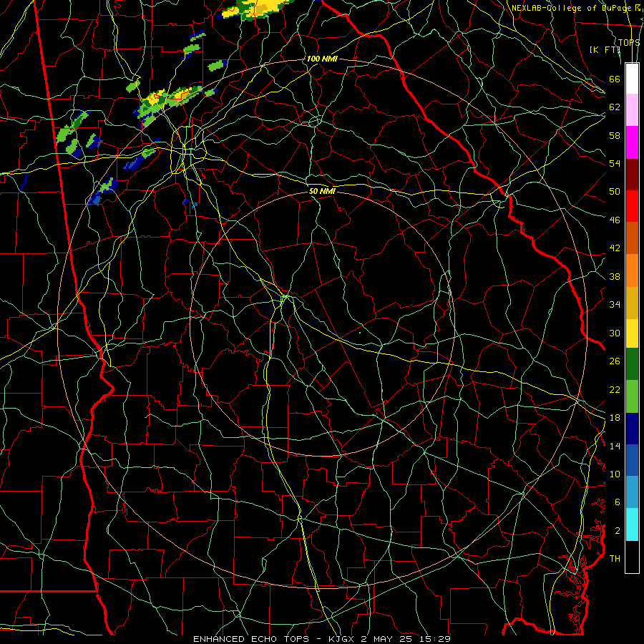This screenshot has height=644, width=644.
Task: Click the "54" legend value
Action: tap(615, 163)
